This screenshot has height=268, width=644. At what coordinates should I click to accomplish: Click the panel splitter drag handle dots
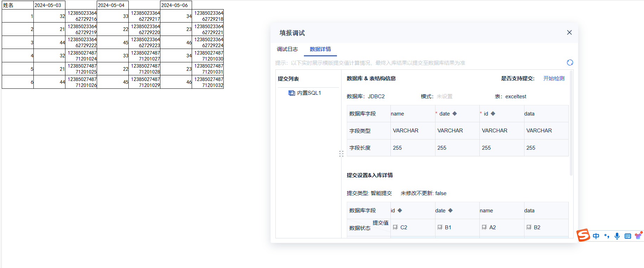point(341,154)
